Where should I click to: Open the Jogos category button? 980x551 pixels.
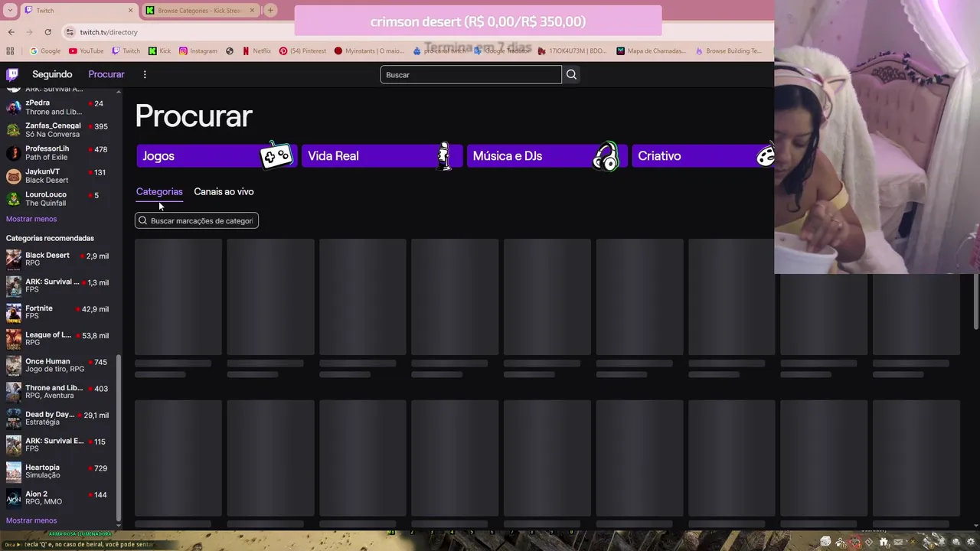point(217,156)
